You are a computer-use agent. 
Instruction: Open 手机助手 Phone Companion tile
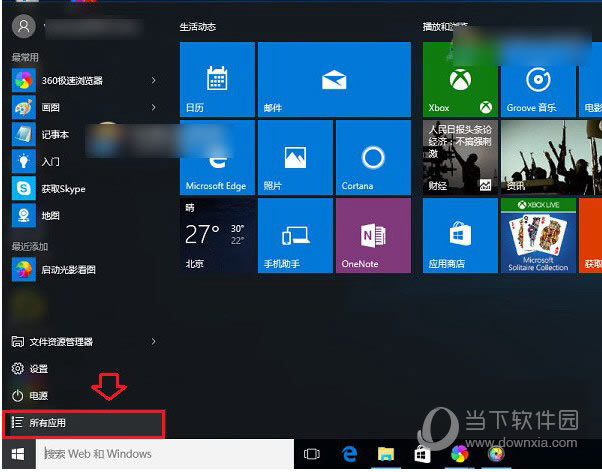tap(295, 235)
